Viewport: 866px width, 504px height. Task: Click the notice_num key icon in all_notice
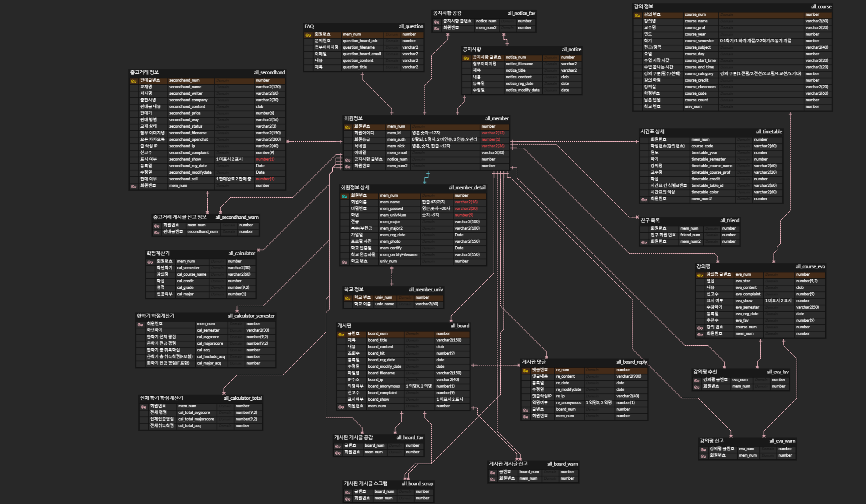[466, 58]
